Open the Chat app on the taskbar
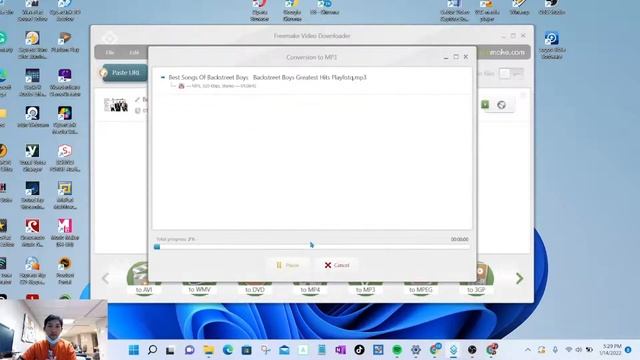 point(189,350)
